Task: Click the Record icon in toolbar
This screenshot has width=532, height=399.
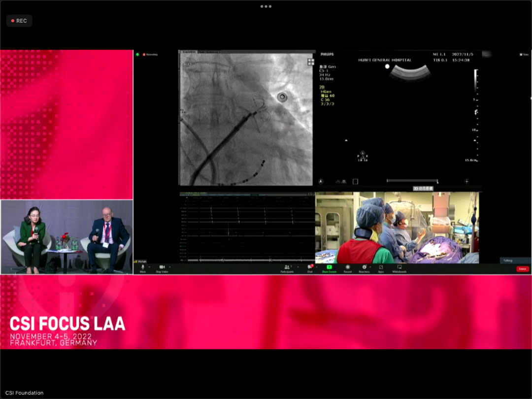Action: click(x=348, y=267)
